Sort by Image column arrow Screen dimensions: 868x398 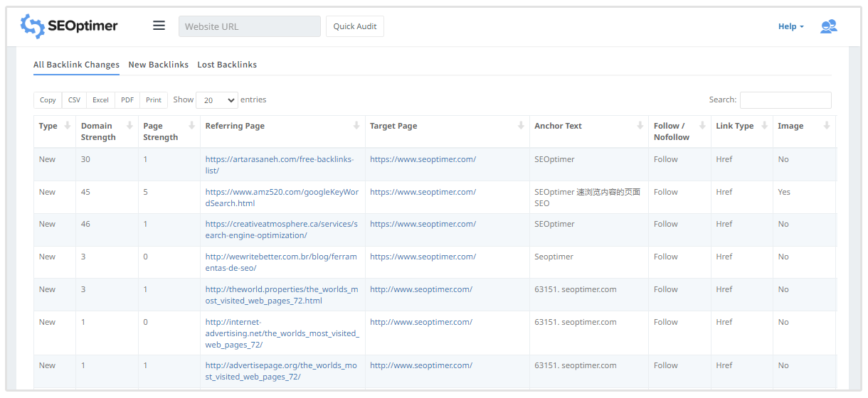tap(826, 126)
